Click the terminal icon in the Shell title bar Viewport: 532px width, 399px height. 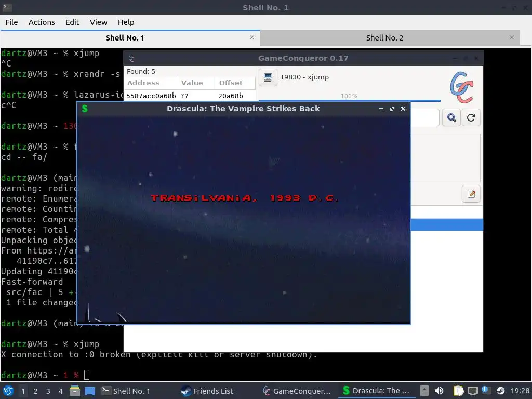(7, 7)
